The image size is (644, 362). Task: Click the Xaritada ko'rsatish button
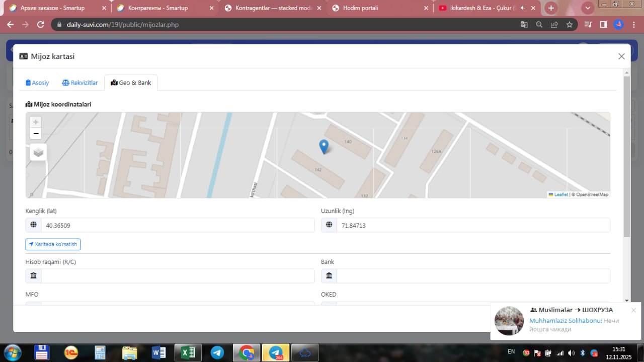click(53, 244)
